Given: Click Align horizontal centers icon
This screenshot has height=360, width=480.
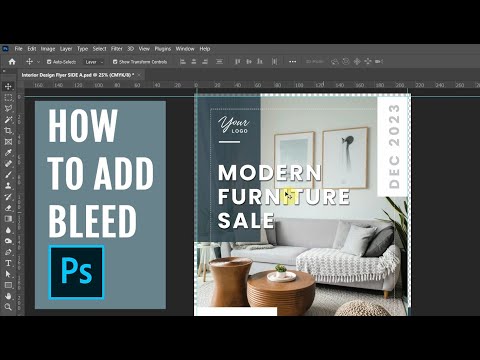Looking at the screenshot, I should tap(194, 62).
